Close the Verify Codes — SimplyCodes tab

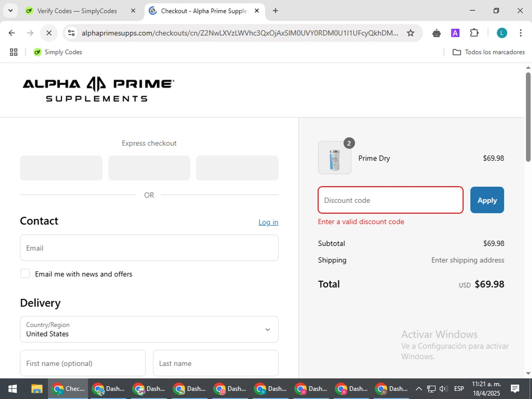[x=133, y=11]
